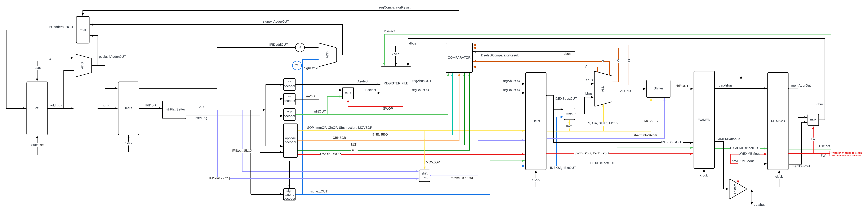The image size is (868, 213).
Task: Click the r n decoder block
Action: pos(289,84)
